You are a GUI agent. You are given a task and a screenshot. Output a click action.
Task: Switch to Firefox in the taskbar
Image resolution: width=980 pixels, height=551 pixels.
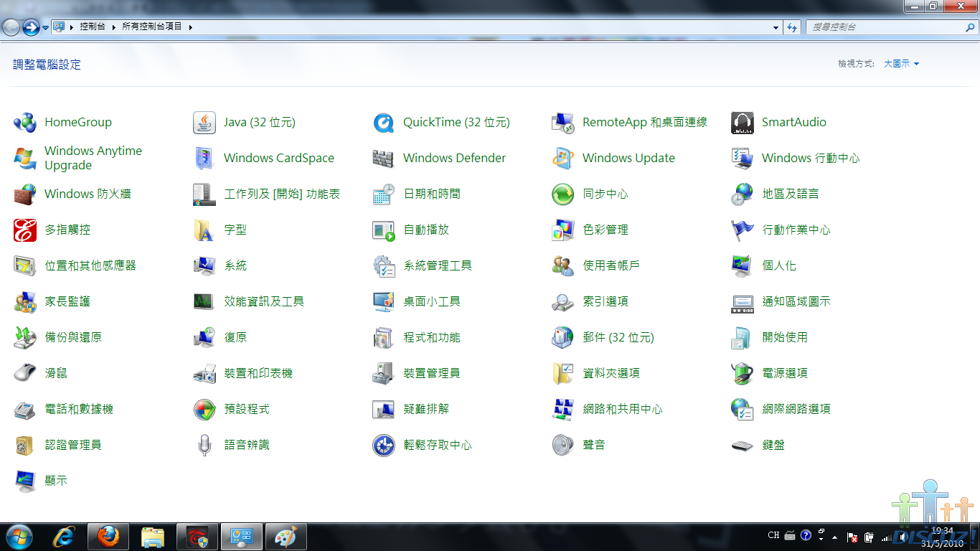tap(108, 536)
